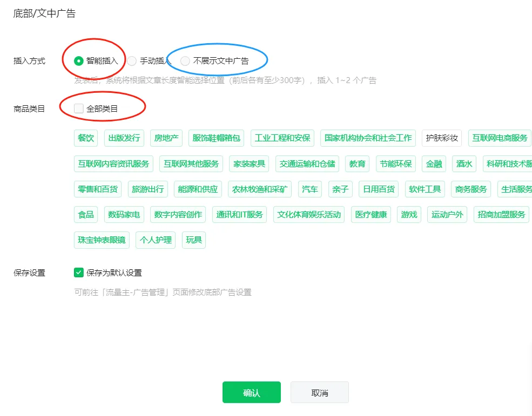This screenshot has width=532, height=416.
Task: Toggle the 互联网内容资讯服务 tag
Action: pos(113,163)
